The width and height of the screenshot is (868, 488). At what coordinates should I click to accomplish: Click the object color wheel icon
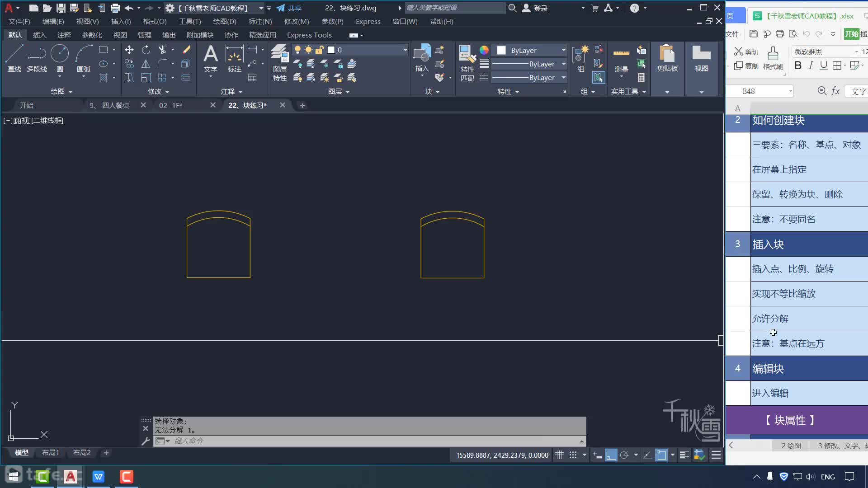pos(484,50)
